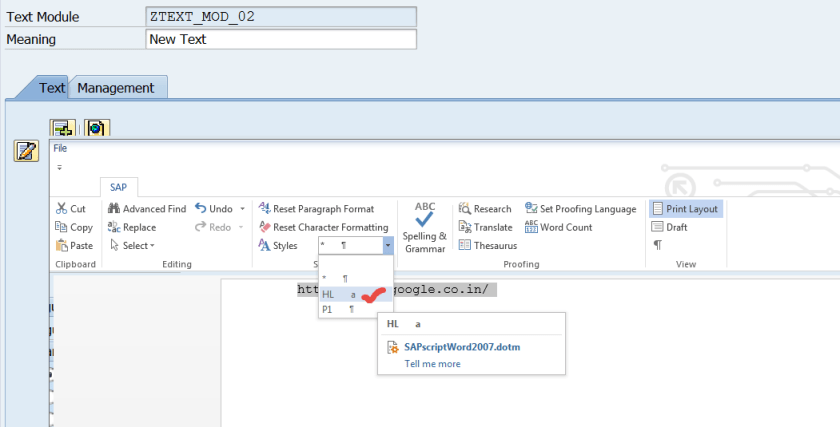Select the SAP ribbon tab

pyautogui.click(x=118, y=187)
